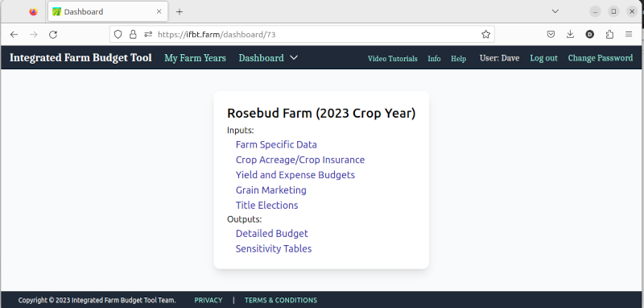Open the Sensitivity Tables output link
The width and height of the screenshot is (644, 308).
coord(274,249)
